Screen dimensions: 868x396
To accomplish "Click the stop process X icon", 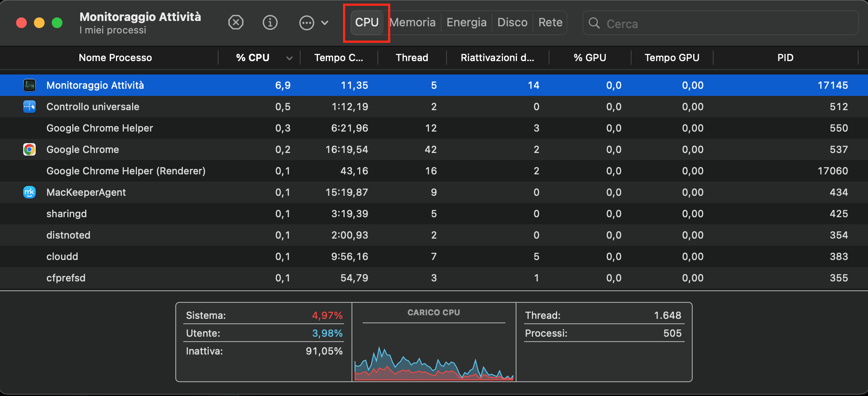I will point(236,22).
